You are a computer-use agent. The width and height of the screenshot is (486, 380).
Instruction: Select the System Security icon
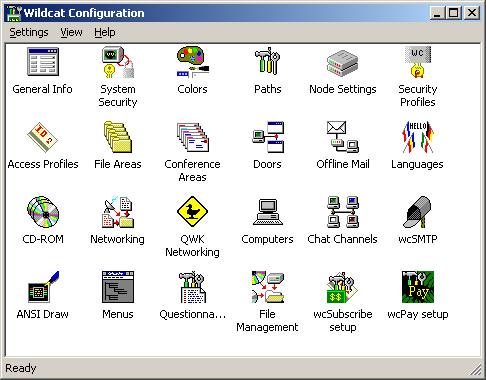(118, 62)
